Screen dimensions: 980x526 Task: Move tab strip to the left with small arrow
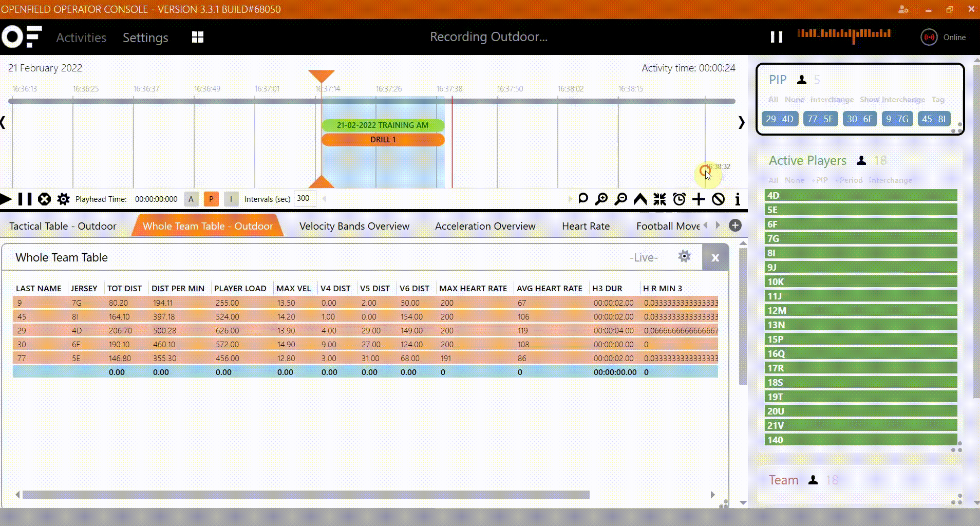coord(706,225)
